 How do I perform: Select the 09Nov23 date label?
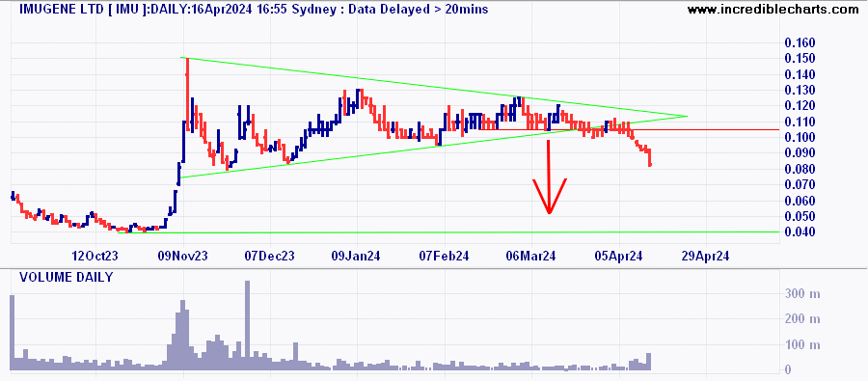pyautogui.click(x=183, y=257)
